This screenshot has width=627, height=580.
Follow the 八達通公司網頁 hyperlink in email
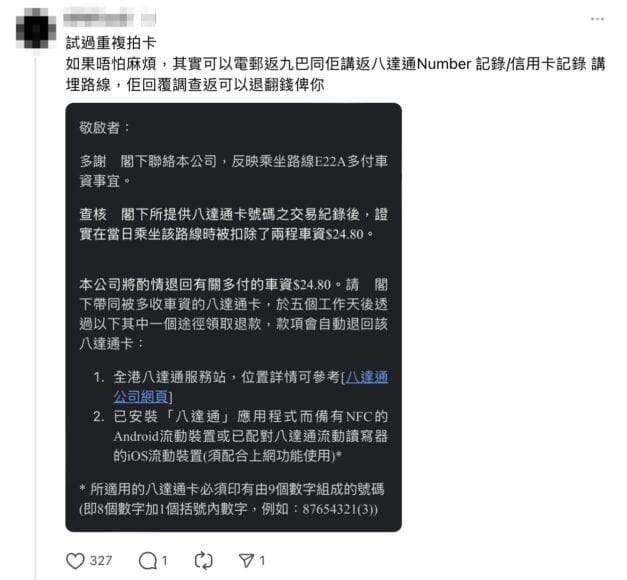(251, 387)
